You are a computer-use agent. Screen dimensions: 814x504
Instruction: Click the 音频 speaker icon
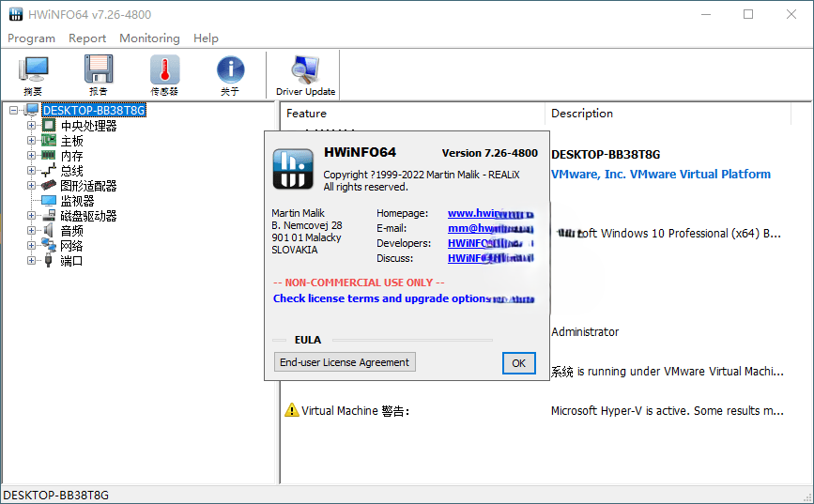coord(49,230)
